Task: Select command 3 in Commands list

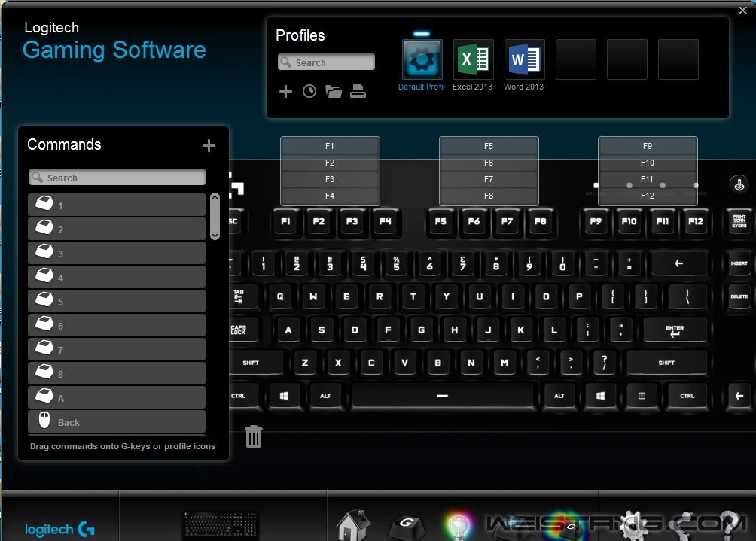Action: click(117, 253)
